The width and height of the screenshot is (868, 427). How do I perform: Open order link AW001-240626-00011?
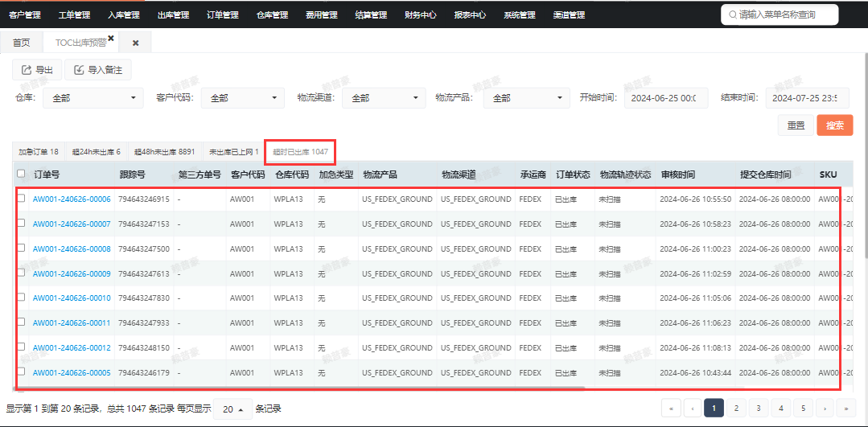click(x=72, y=323)
